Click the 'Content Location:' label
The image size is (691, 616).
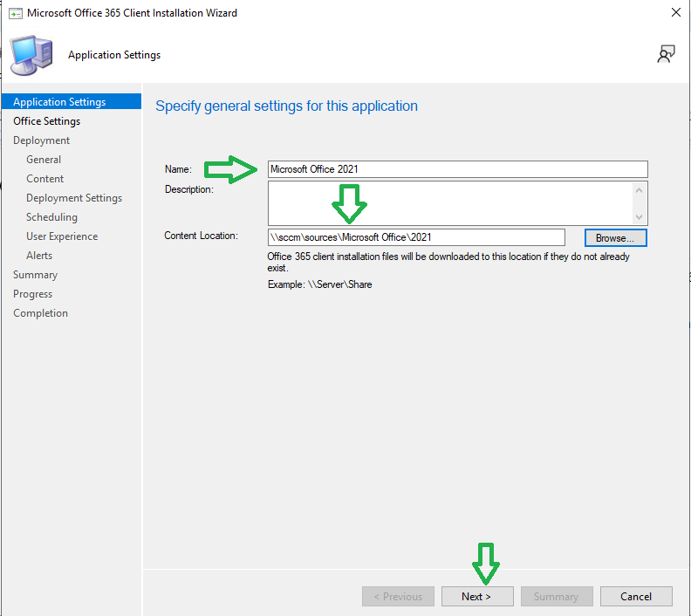201,236
